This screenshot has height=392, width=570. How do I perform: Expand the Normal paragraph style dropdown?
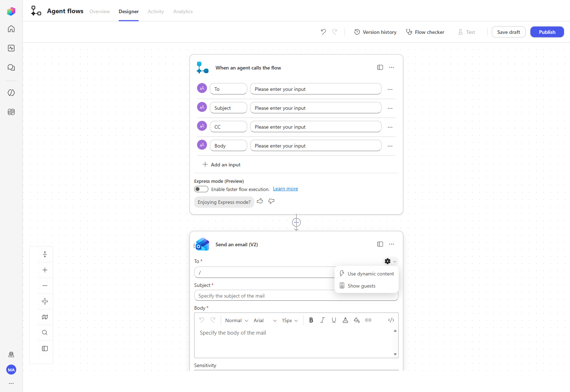point(237,320)
